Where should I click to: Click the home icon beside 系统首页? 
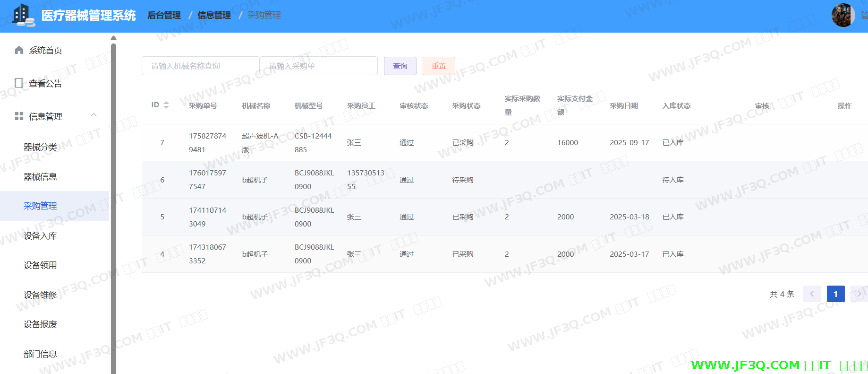point(19,50)
